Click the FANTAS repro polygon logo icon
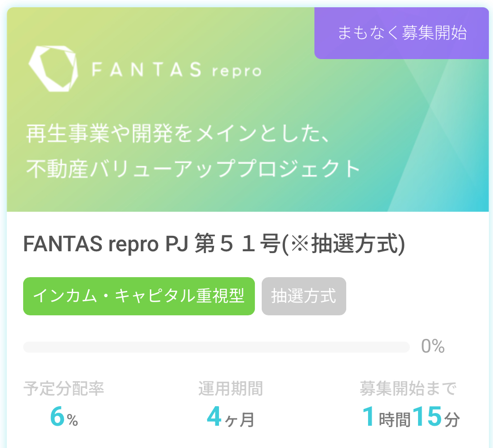 click(53, 69)
